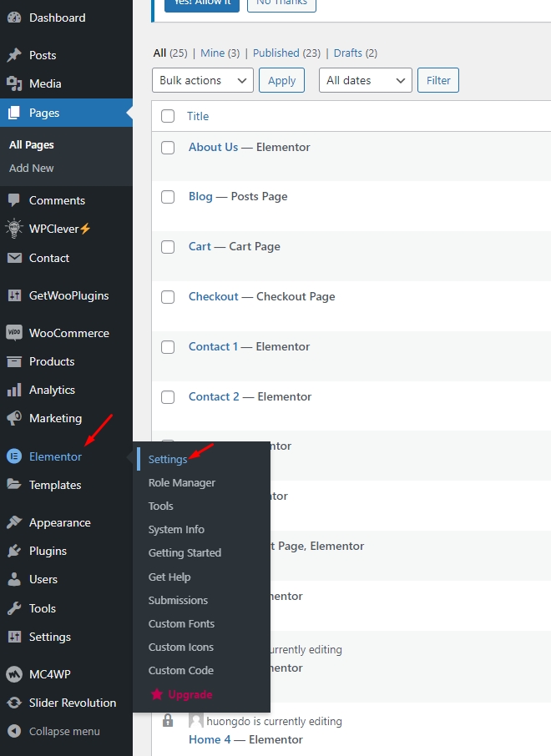Click the Comments speech bubble icon
551x756 pixels.
click(x=14, y=200)
